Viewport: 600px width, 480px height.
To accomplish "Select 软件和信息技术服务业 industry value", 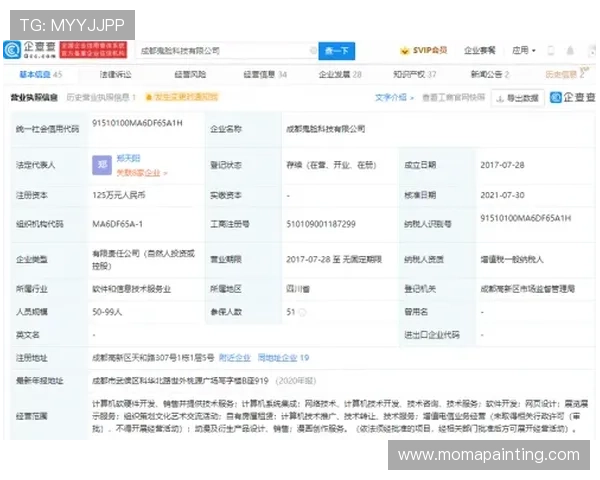I will coord(132,289).
